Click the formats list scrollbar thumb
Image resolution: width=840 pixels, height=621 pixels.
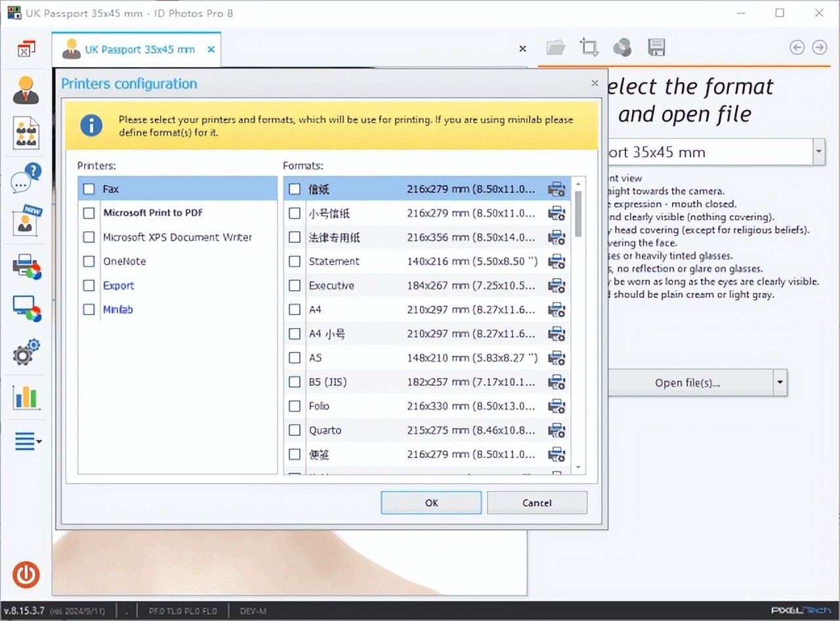pos(578,213)
